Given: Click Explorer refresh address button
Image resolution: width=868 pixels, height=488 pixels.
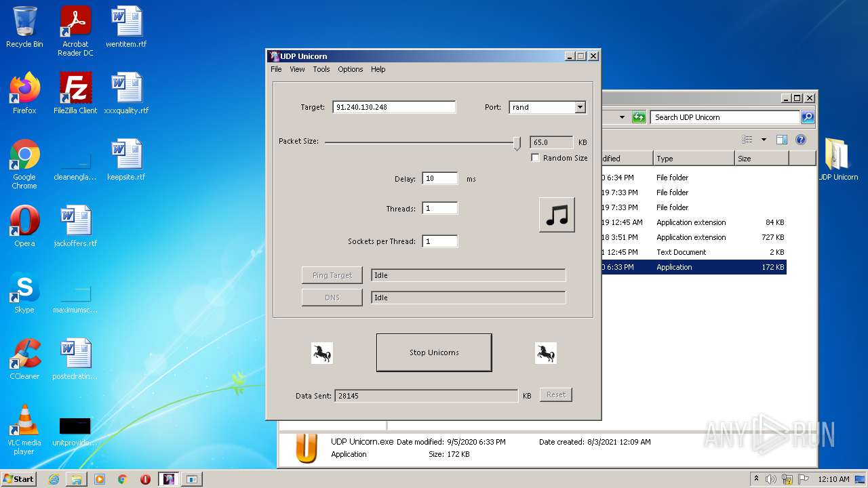Looking at the screenshot, I should point(639,117).
